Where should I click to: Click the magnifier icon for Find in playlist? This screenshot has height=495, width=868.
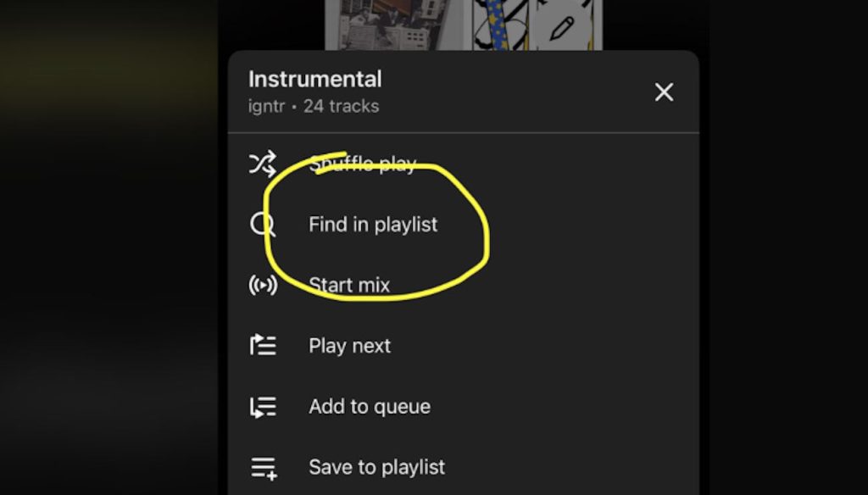(263, 225)
